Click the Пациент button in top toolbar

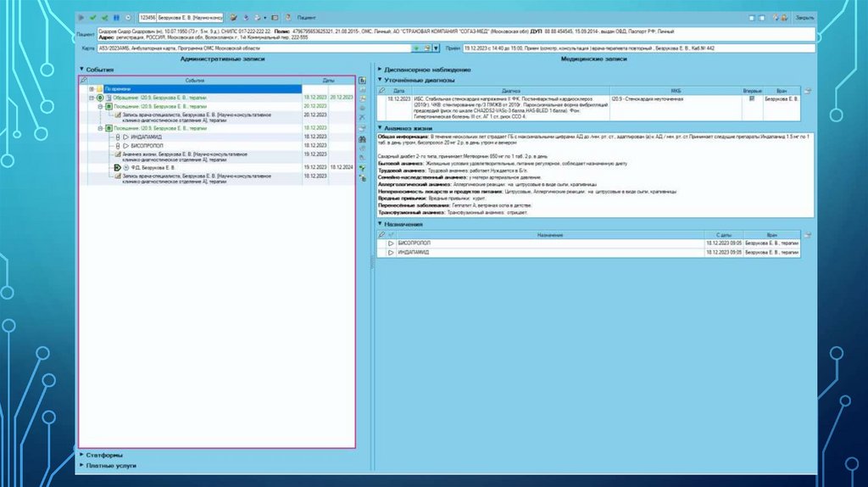coord(306,17)
